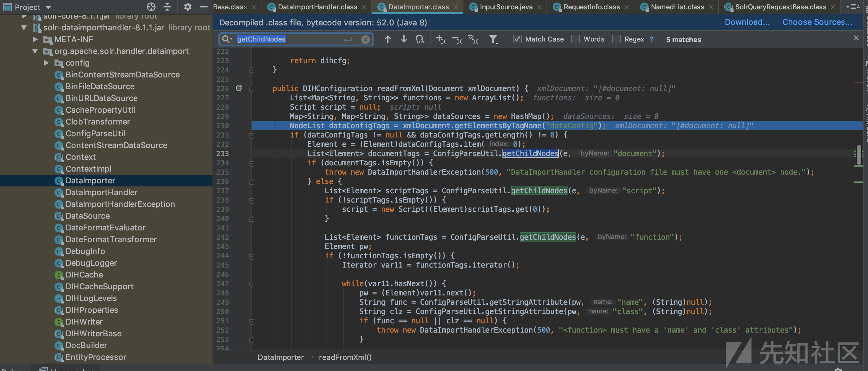This screenshot has width=868, height=371.
Task: Add selection for next occurrence icon
Action: pos(441,39)
